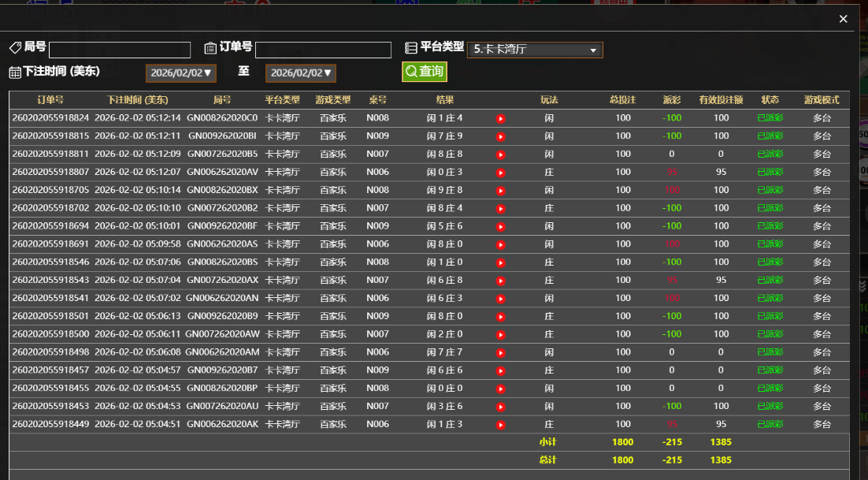Open the start date picker
The width and height of the screenshot is (868, 480).
click(x=180, y=73)
